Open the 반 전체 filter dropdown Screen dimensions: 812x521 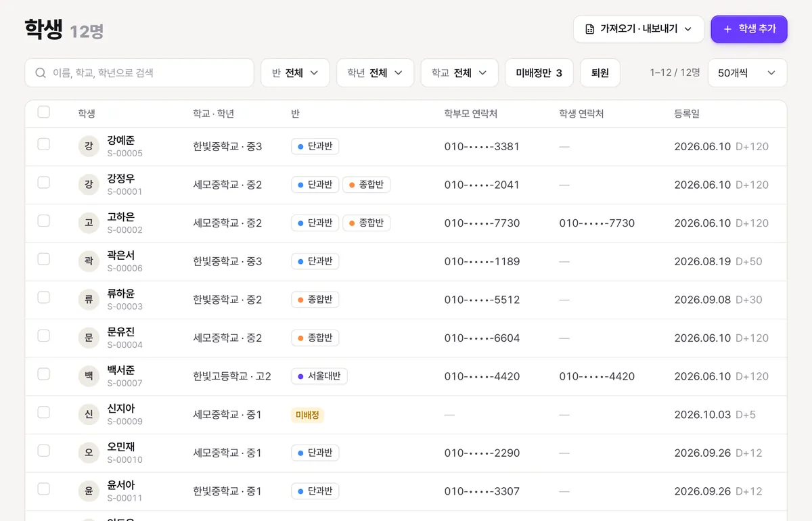point(295,72)
